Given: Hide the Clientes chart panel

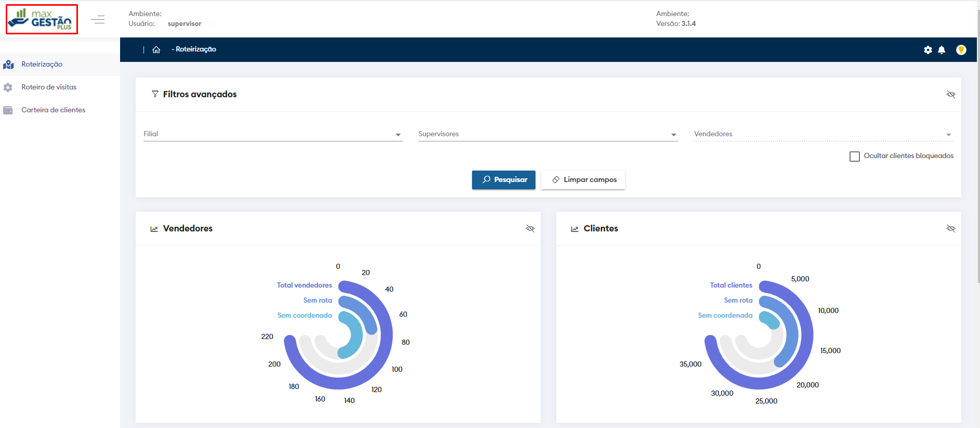Looking at the screenshot, I should [x=950, y=228].
